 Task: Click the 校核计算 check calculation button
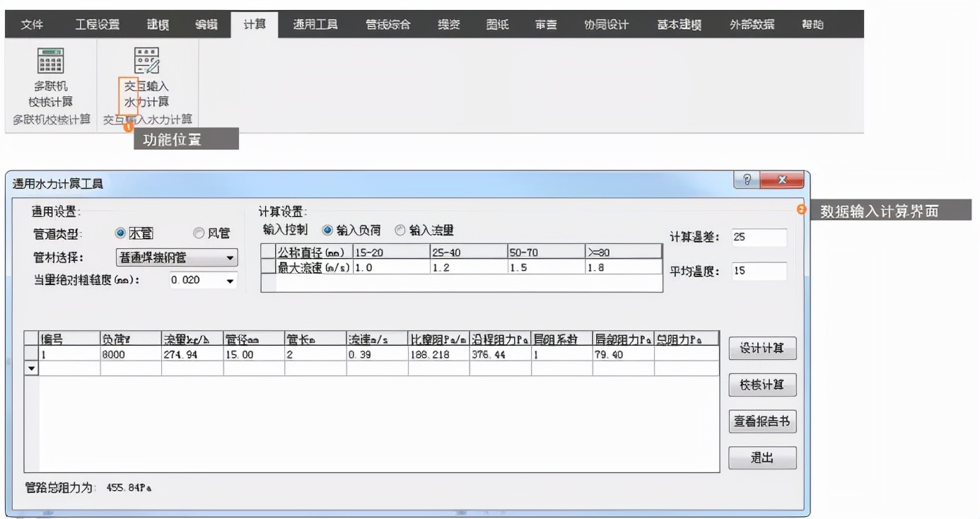tap(762, 383)
